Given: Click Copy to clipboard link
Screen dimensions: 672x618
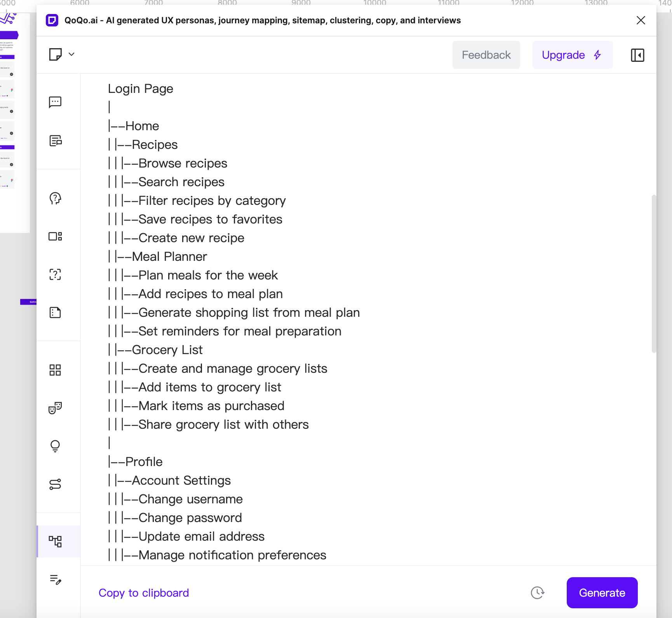Looking at the screenshot, I should [x=144, y=593].
